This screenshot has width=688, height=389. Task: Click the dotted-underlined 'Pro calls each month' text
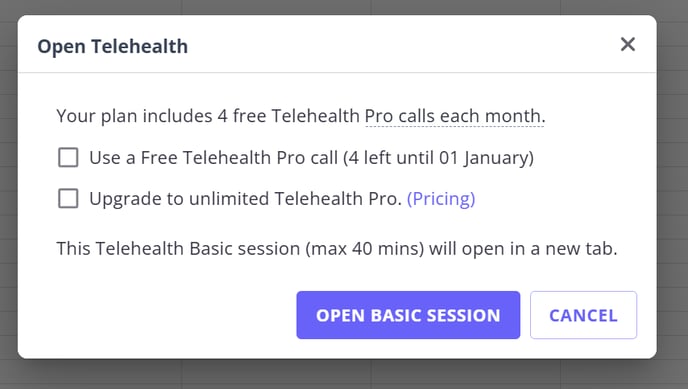pos(455,116)
